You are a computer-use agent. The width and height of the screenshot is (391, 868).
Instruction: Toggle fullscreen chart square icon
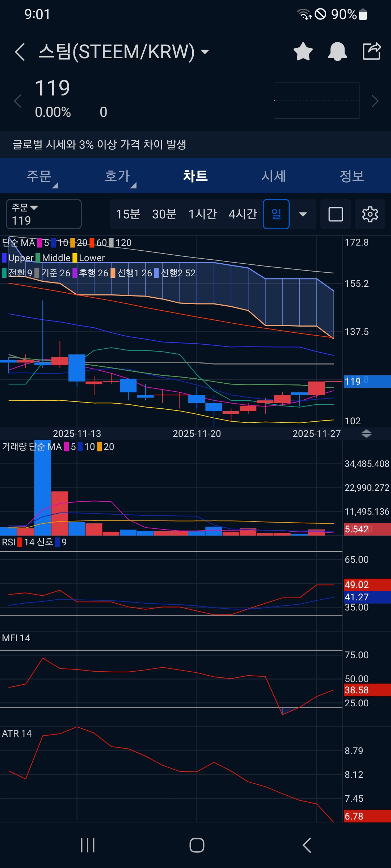(336, 214)
